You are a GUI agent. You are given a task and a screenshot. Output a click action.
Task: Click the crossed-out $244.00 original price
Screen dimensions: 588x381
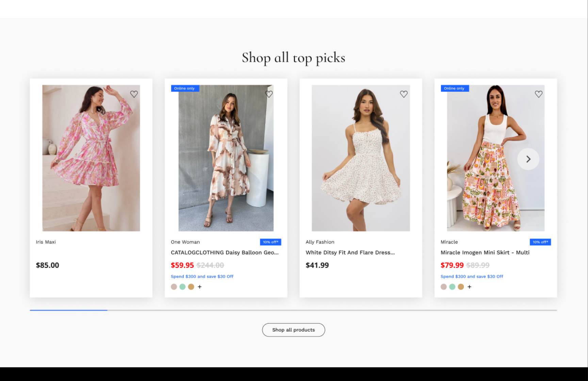(x=210, y=265)
